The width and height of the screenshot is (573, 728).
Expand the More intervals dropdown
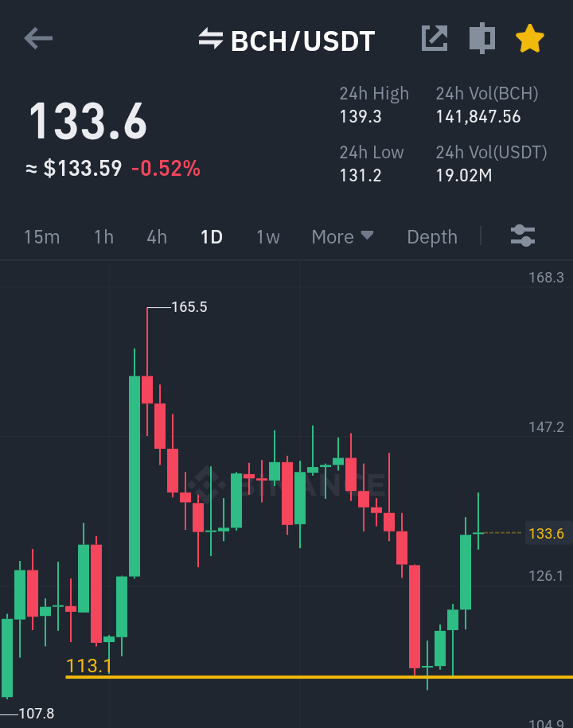point(342,237)
